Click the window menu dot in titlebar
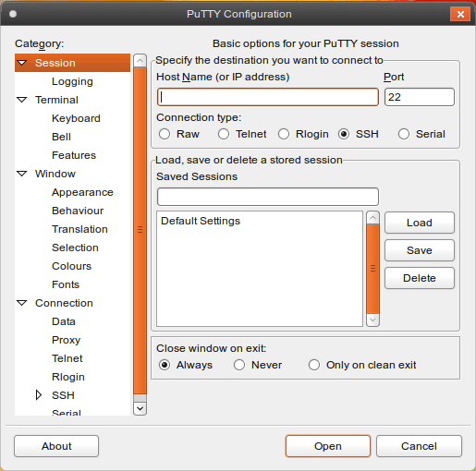Viewport: 476px width, 471px height. [13, 14]
